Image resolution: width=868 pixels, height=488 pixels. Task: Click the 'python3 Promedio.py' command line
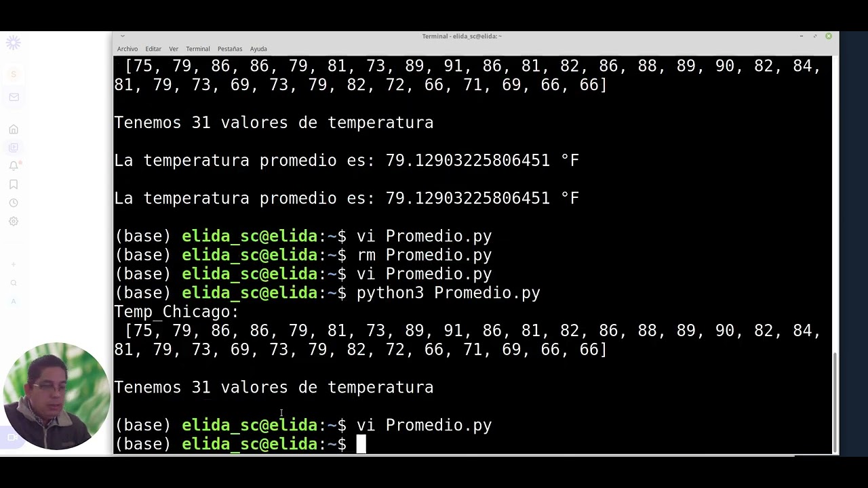[x=448, y=293]
